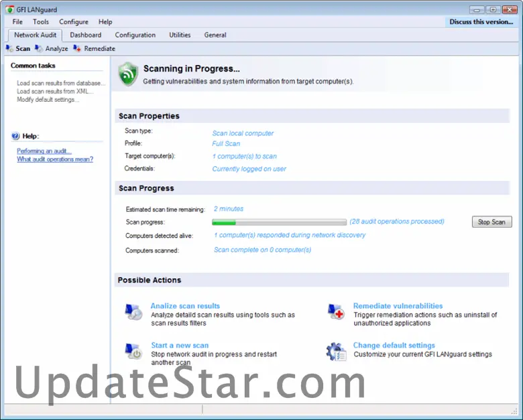Click the Scan toolbar icon
Image resolution: width=523 pixels, height=420 pixels.
(x=9, y=49)
